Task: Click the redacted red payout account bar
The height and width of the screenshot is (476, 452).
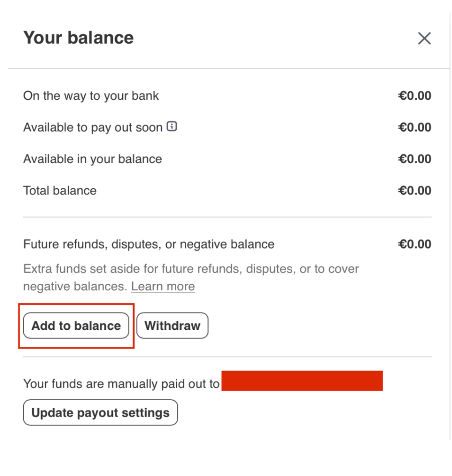Action: (302, 381)
